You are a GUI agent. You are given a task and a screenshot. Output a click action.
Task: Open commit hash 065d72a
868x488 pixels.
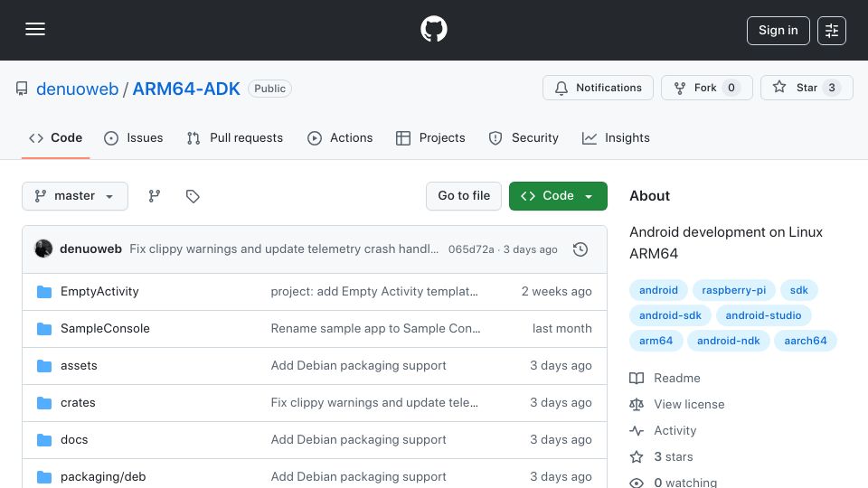471,249
